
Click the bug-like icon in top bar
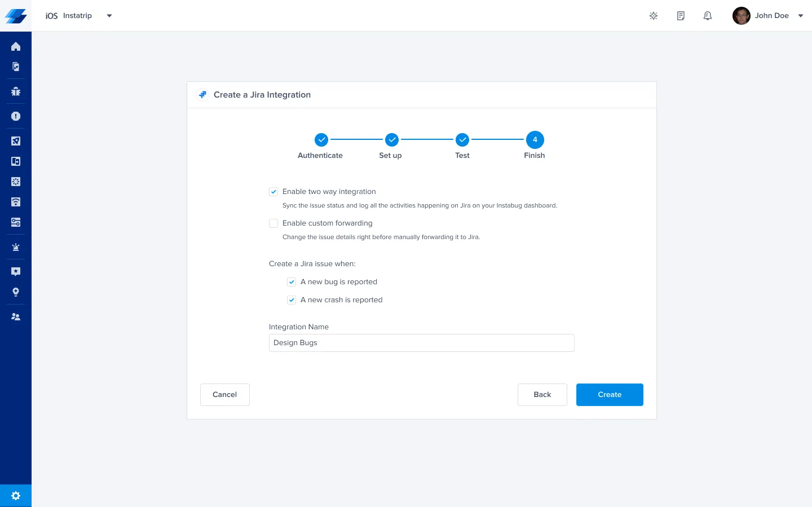(x=654, y=16)
